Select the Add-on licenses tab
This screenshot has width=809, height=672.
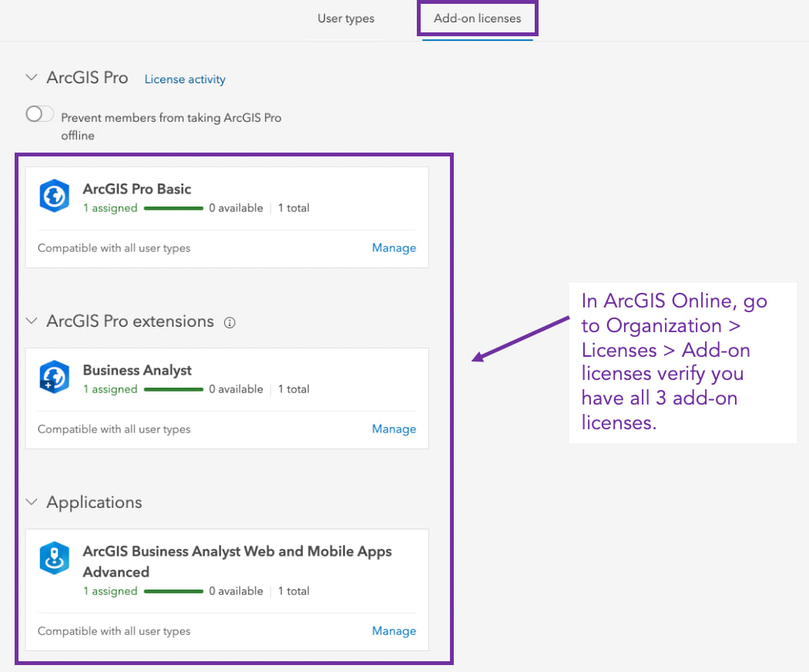(477, 18)
